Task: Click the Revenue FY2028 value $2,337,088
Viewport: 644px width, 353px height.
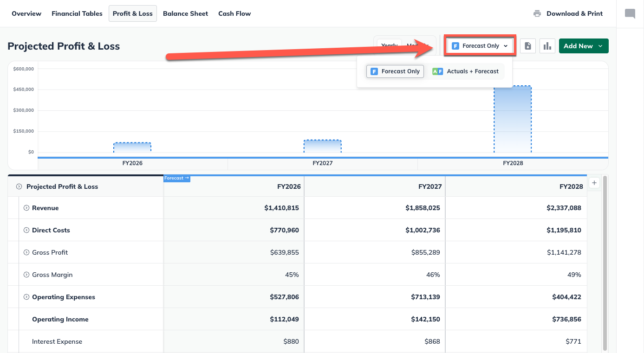Action: [x=564, y=208]
